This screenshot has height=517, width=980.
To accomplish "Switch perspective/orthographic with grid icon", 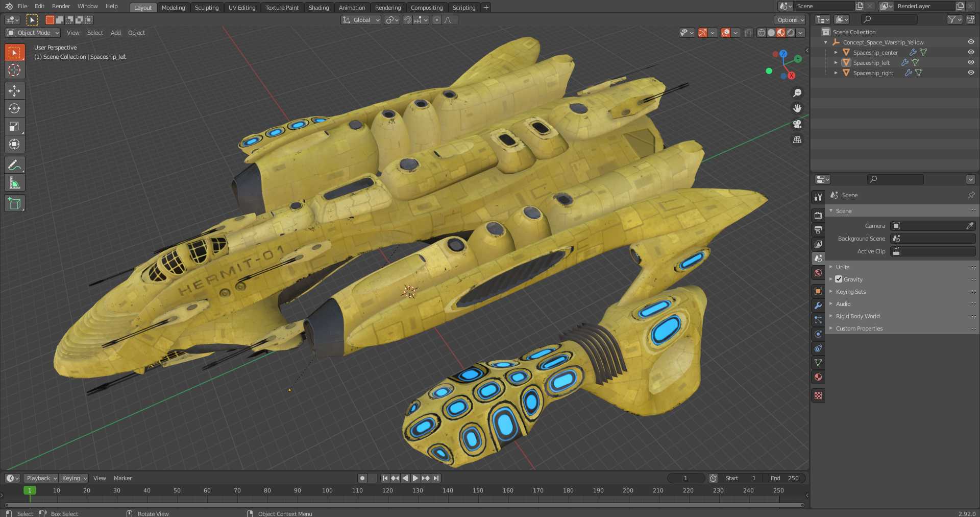I will (797, 140).
